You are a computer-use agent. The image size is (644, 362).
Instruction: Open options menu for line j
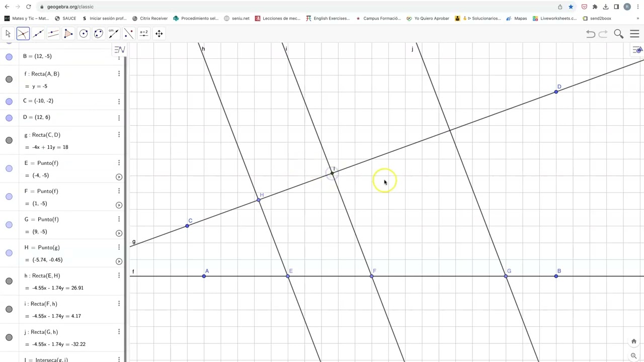click(119, 332)
